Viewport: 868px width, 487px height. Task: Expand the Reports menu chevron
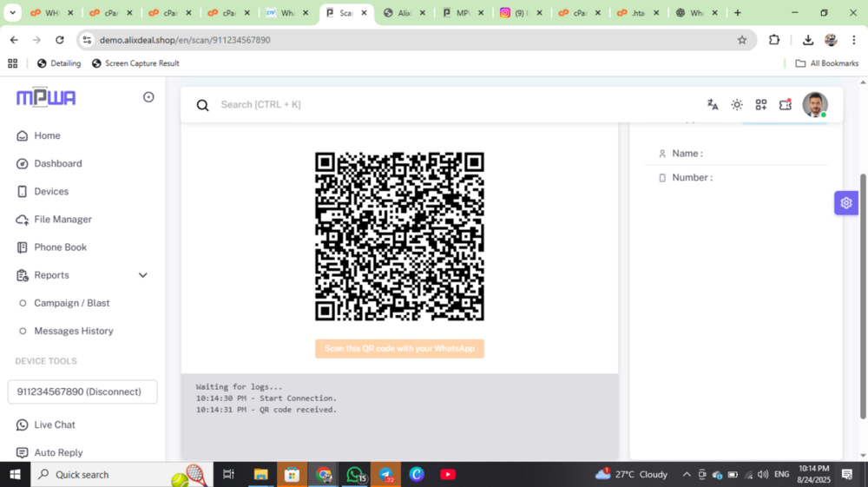click(143, 275)
